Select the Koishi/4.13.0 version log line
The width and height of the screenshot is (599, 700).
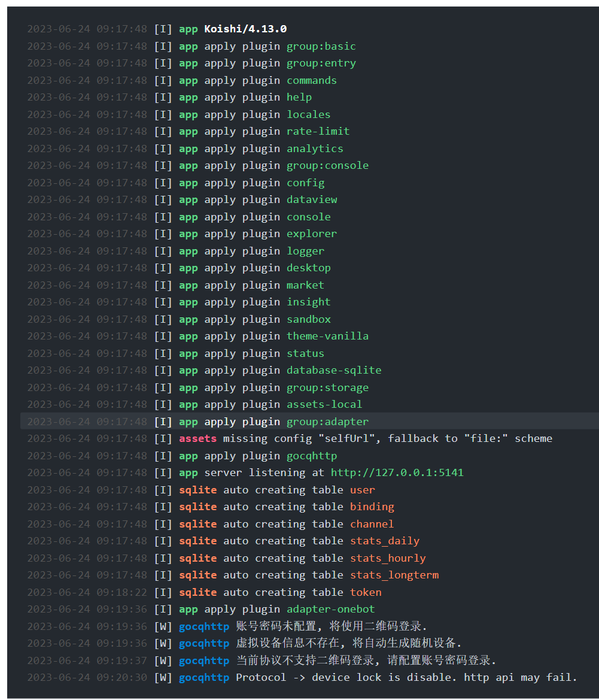click(309, 29)
